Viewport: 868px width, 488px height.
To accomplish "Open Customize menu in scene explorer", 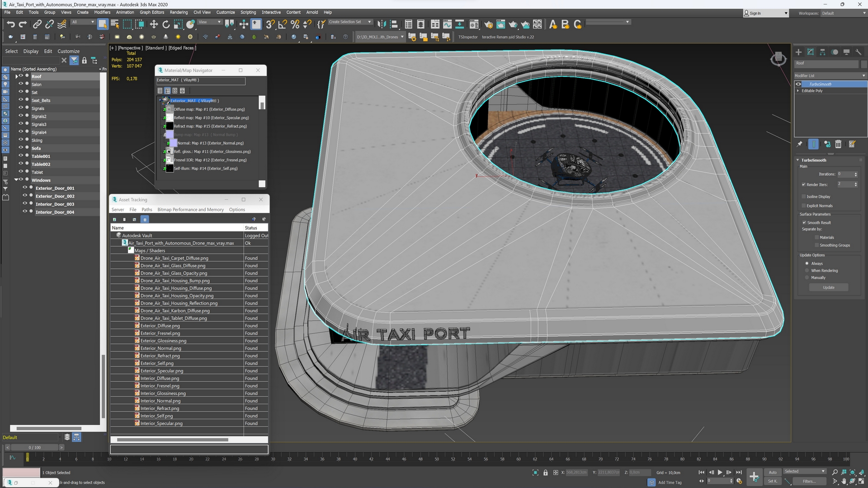I will tap(69, 51).
